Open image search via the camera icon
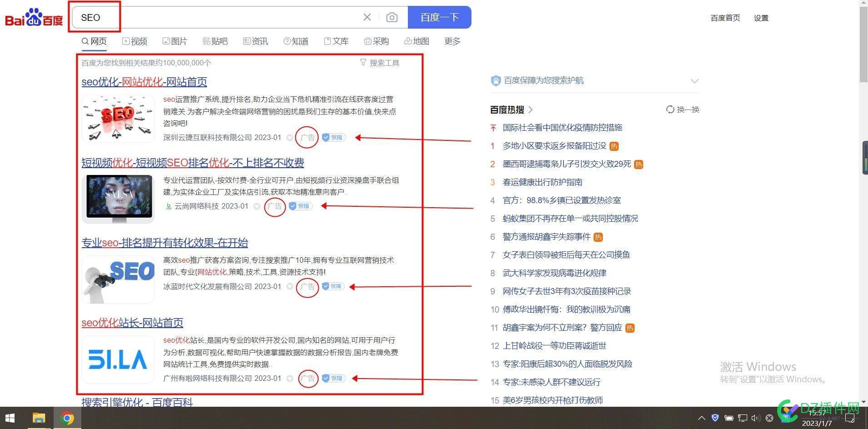Image resolution: width=868 pixels, height=429 pixels. (392, 17)
